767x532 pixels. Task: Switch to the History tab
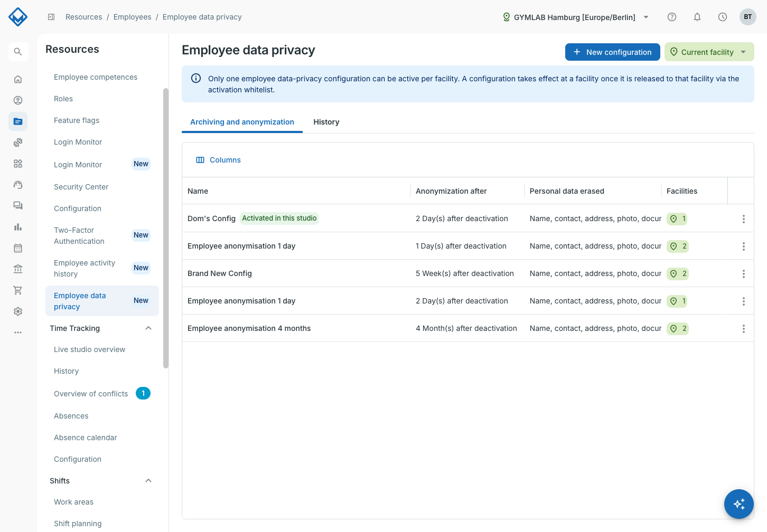(x=326, y=122)
